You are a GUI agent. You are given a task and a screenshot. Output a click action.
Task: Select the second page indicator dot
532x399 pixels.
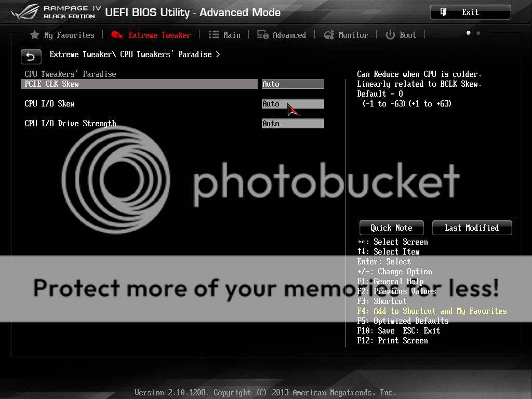pos(478,33)
